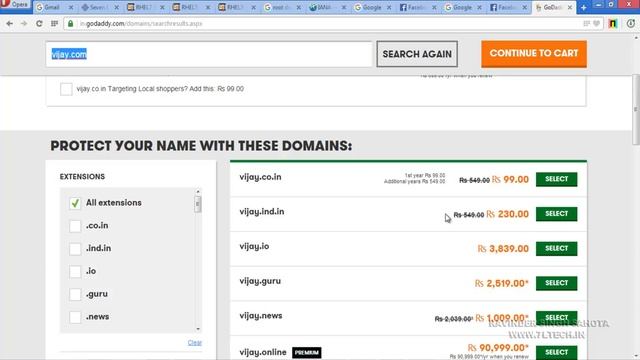The height and width of the screenshot is (360, 640).
Task: Check the .co.in extension filter
Action: pyautogui.click(x=75, y=226)
